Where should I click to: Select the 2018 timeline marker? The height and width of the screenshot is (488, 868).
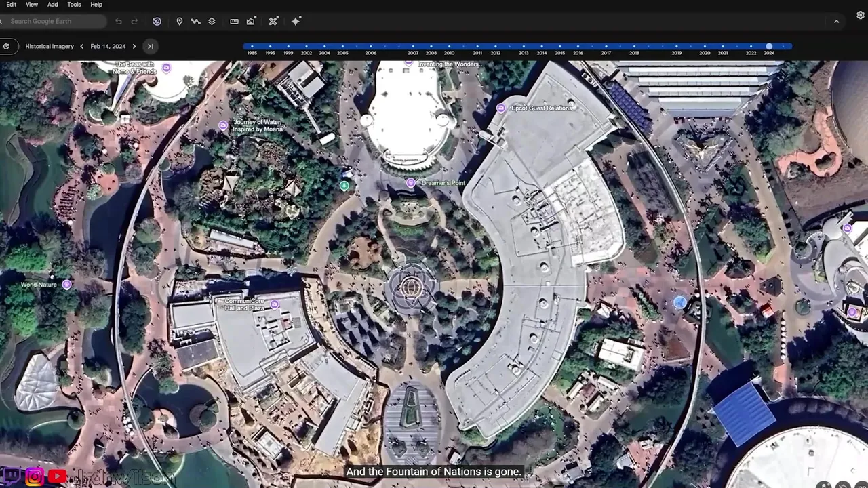pyautogui.click(x=634, y=47)
